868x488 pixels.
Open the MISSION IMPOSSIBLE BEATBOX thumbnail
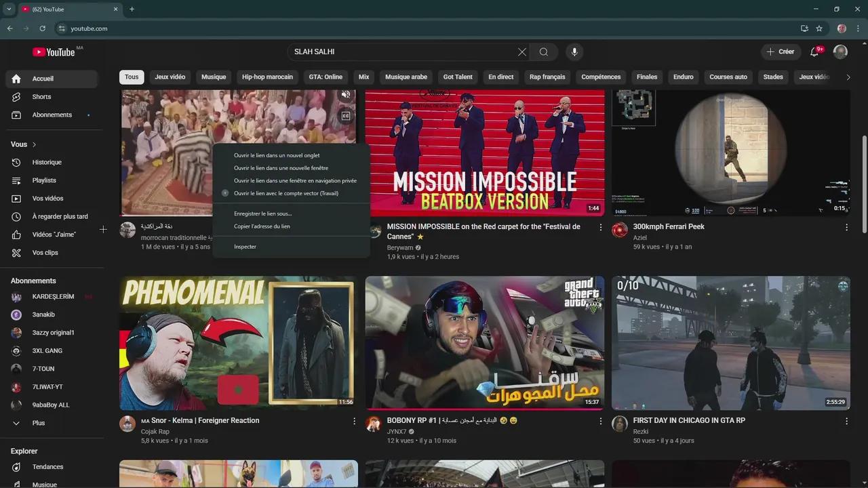[485, 152]
